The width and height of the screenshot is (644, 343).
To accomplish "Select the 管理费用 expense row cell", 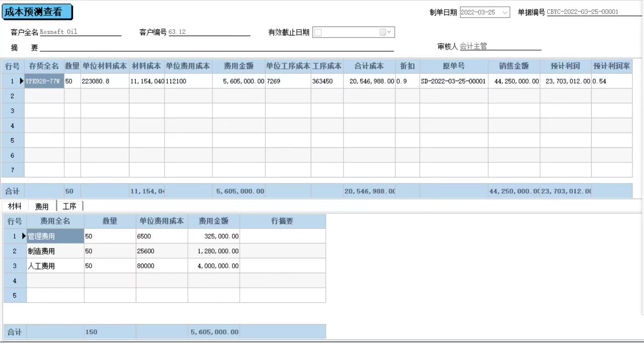I will [55, 236].
